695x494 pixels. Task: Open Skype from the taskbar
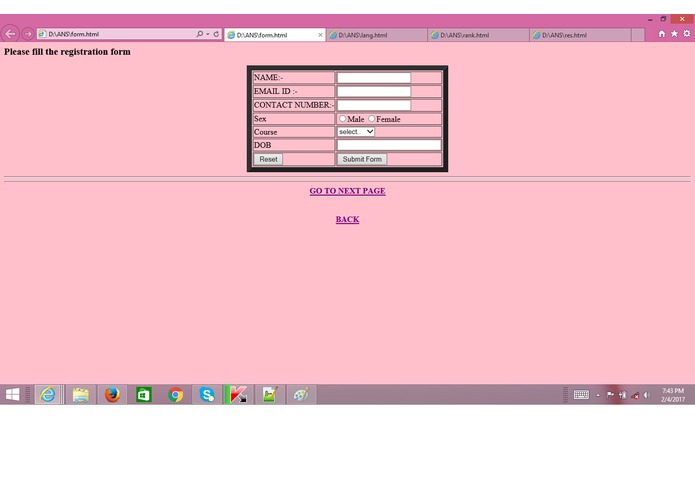pos(207,394)
